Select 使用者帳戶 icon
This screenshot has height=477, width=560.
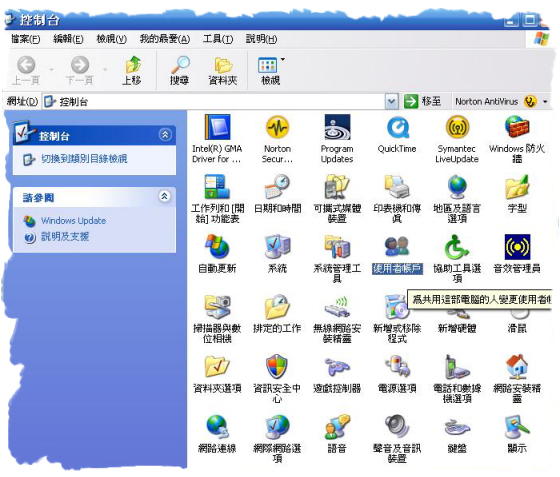click(x=397, y=246)
